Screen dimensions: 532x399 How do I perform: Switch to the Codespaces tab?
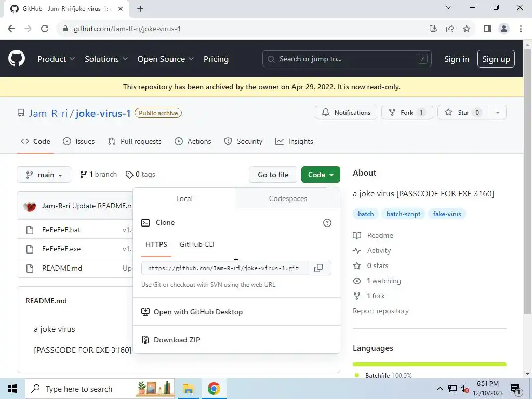(288, 199)
